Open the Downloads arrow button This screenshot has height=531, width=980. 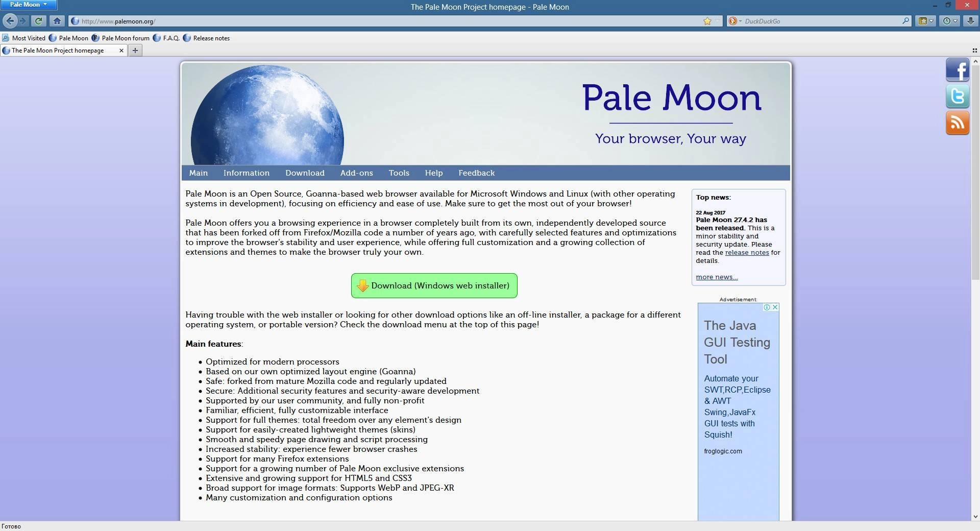[970, 21]
